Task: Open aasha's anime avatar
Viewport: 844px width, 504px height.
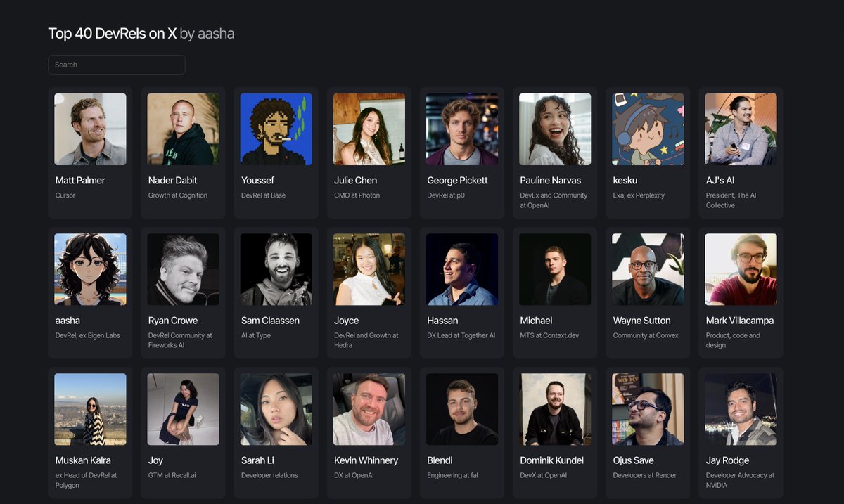Action: click(x=90, y=269)
